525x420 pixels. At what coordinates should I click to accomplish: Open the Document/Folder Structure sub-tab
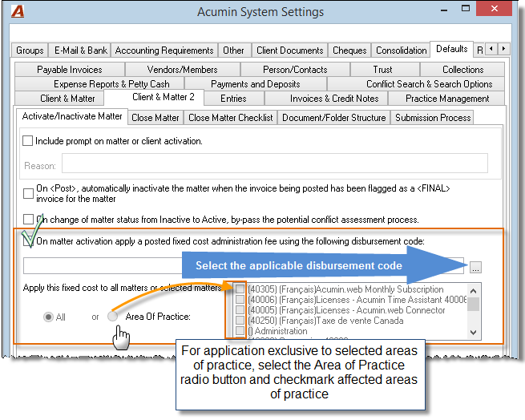pos(333,118)
